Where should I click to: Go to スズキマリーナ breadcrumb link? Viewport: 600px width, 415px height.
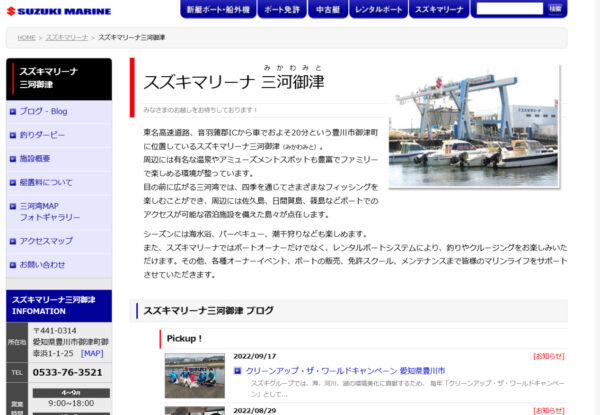[x=67, y=37]
